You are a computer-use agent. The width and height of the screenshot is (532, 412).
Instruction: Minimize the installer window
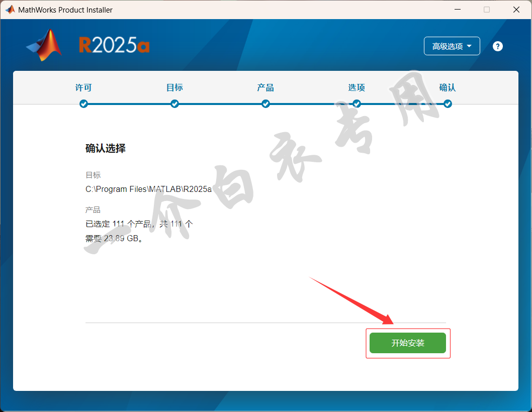pyautogui.click(x=458, y=10)
